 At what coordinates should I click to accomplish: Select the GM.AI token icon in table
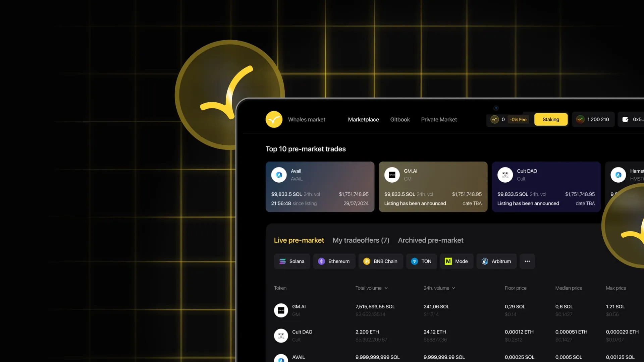pyautogui.click(x=281, y=310)
